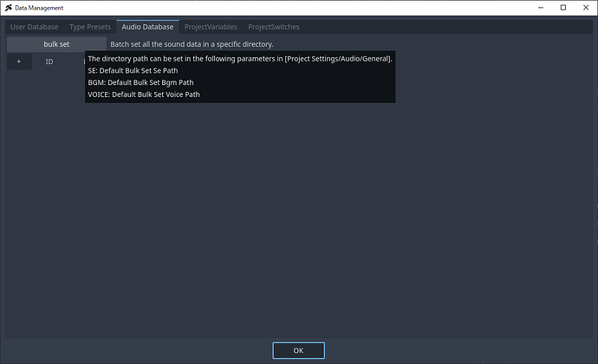Click the Data Management app icon
Screen dimensions: 598x364
(x=8, y=8)
